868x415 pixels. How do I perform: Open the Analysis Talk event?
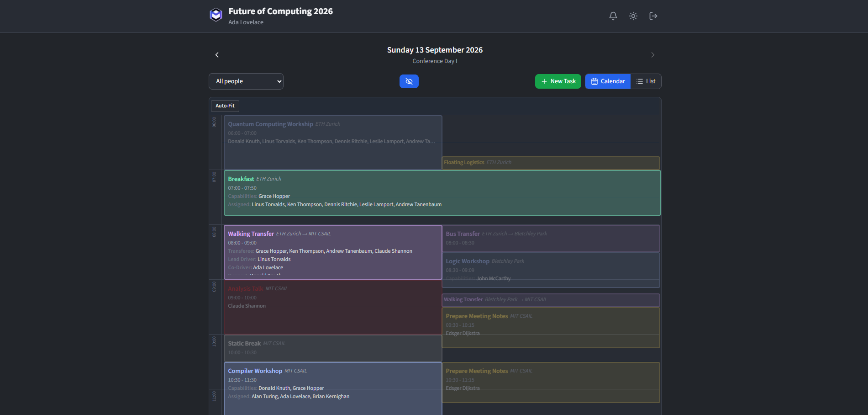coord(333,307)
